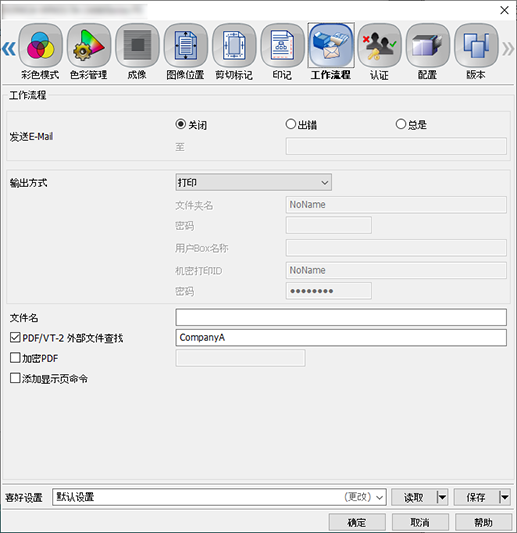Screen dimensions: 517x533
Task: Select the 剪切标记 crop marks icon
Action: tap(234, 45)
